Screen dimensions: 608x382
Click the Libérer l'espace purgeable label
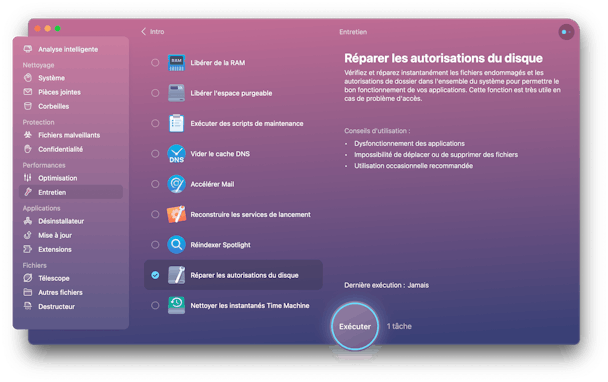pyautogui.click(x=231, y=93)
